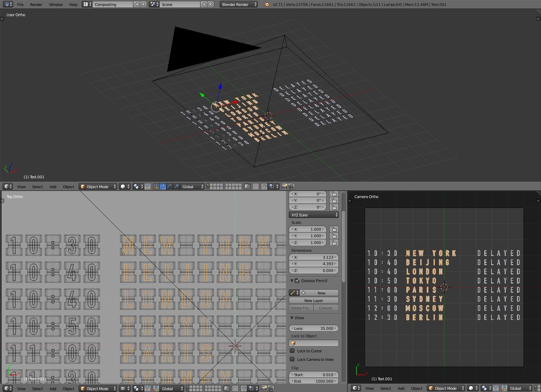Open Select menu in main 3D view header

[37, 187]
